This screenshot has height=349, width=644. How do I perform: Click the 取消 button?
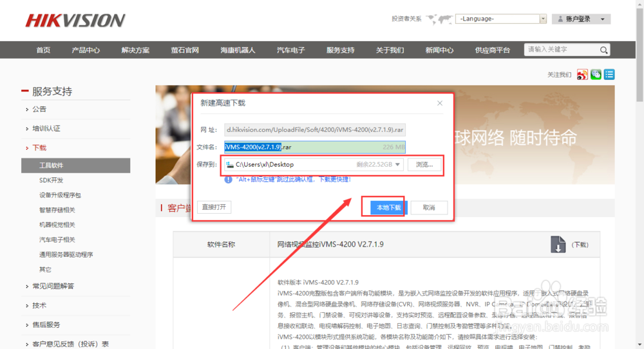429,208
